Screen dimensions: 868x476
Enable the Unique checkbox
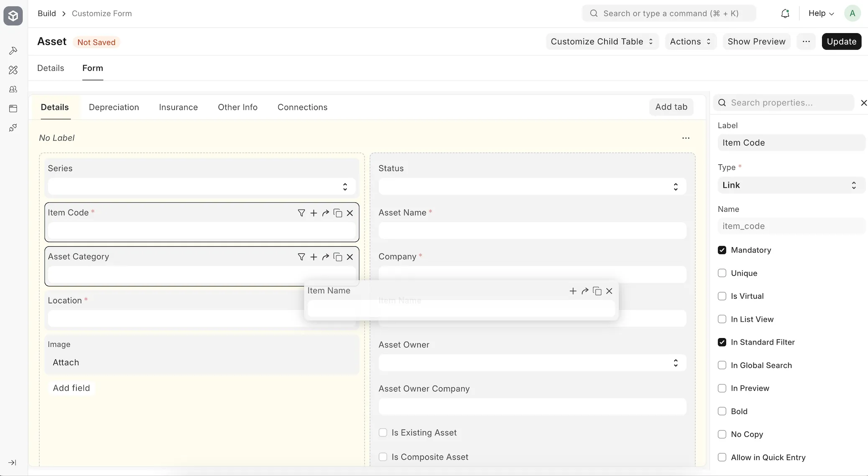coord(722,273)
